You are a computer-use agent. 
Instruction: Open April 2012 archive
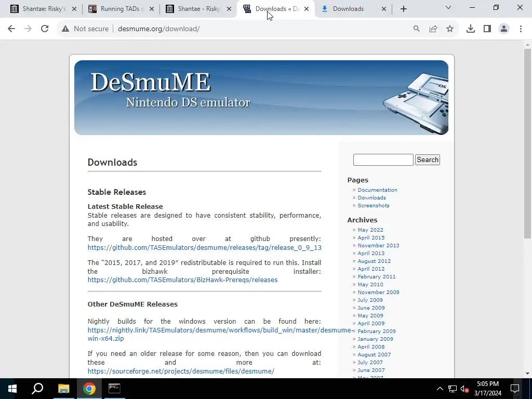click(x=371, y=269)
